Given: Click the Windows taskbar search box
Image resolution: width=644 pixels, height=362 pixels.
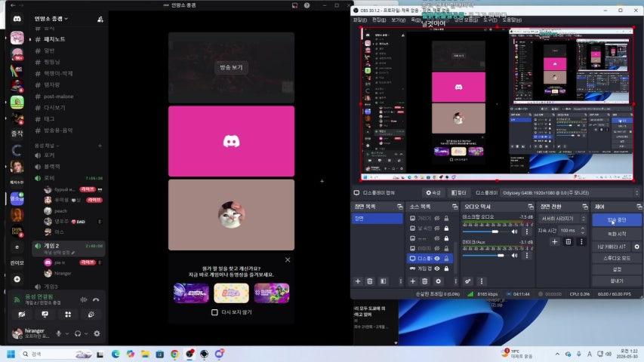Looking at the screenshot, I should pos(57,354).
